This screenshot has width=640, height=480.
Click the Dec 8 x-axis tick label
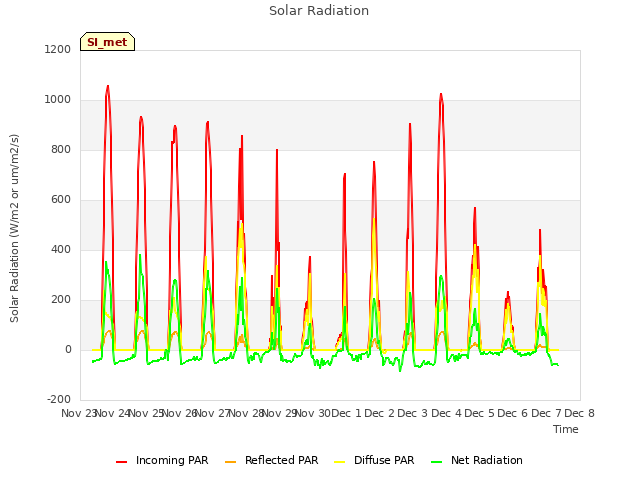(x=580, y=413)
